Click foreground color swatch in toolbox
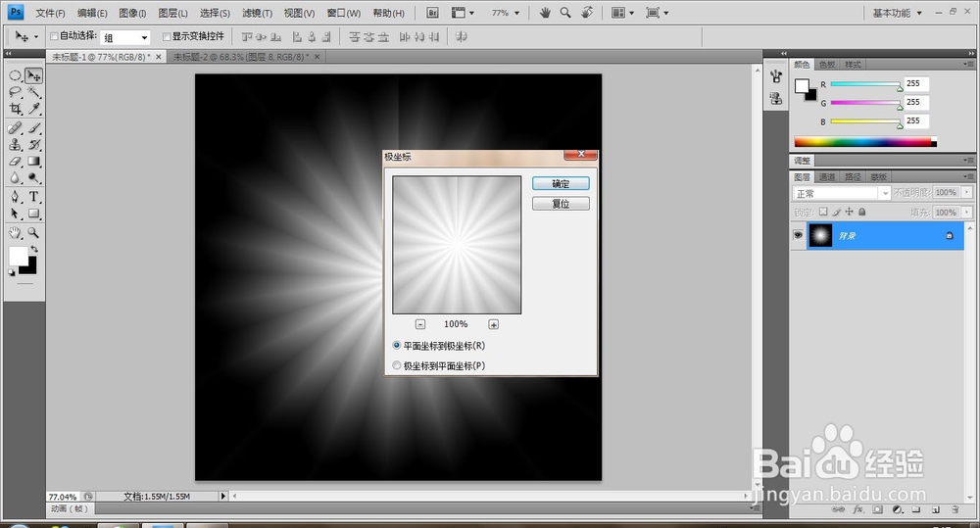This screenshot has width=980, height=528. tap(18, 256)
